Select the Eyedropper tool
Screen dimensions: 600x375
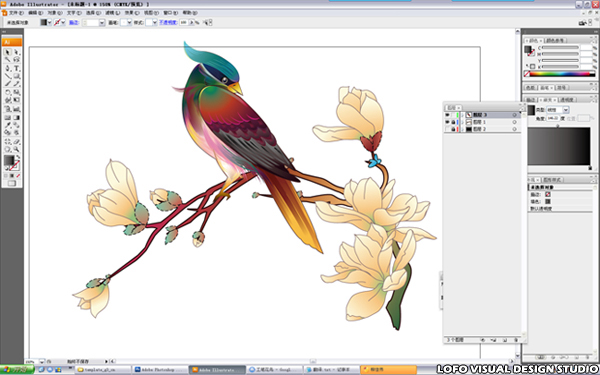(7, 125)
